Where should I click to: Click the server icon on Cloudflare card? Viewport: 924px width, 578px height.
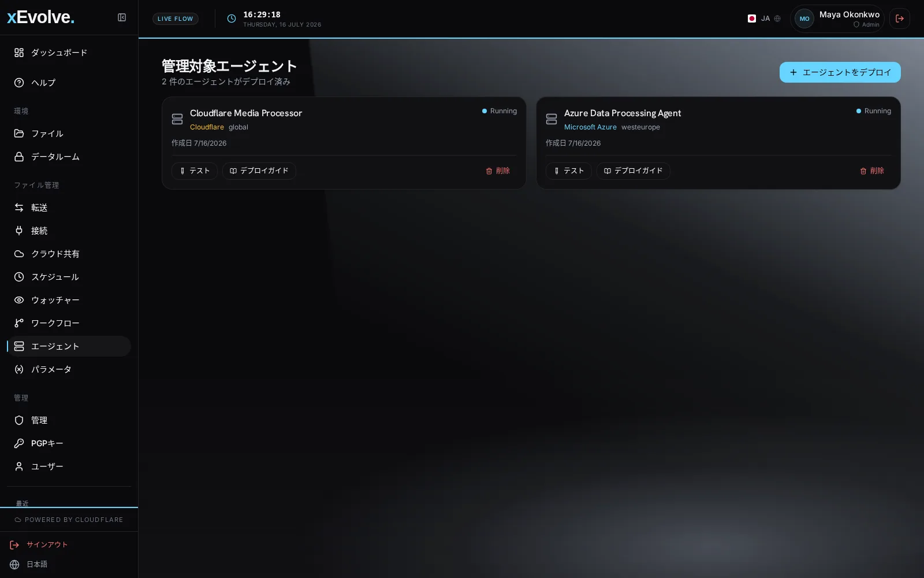click(x=177, y=119)
